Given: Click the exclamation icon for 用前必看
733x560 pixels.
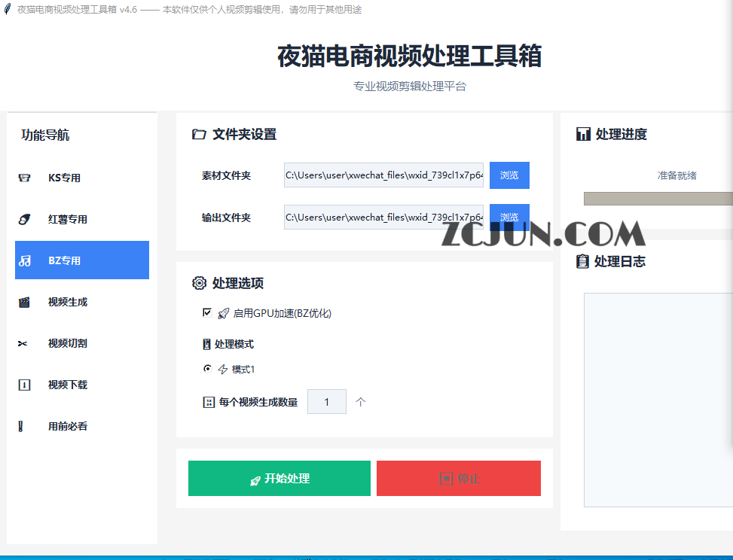Looking at the screenshot, I should pyautogui.click(x=20, y=426).
